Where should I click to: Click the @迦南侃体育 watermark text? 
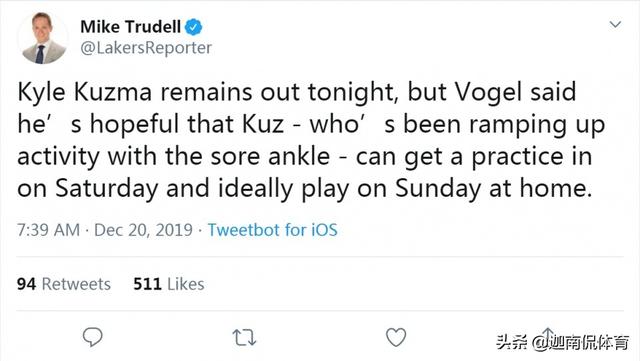(581, 342)
